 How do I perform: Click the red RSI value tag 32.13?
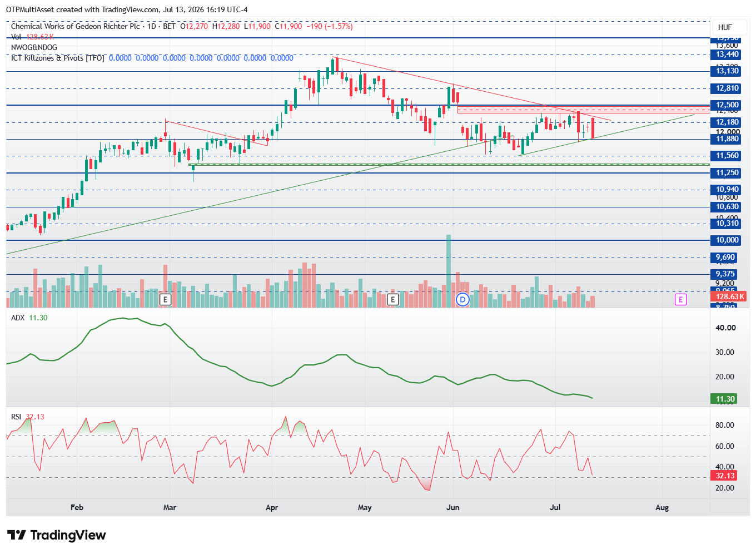(x=724, y=476)
